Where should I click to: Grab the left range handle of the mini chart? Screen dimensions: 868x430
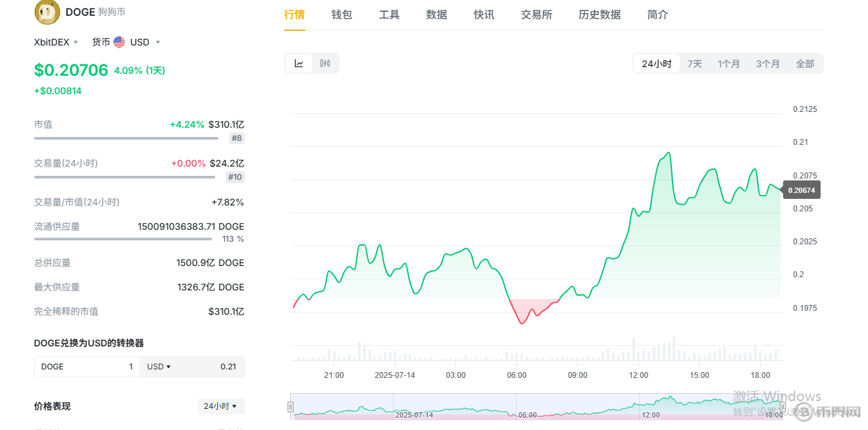tap(290, 406)
